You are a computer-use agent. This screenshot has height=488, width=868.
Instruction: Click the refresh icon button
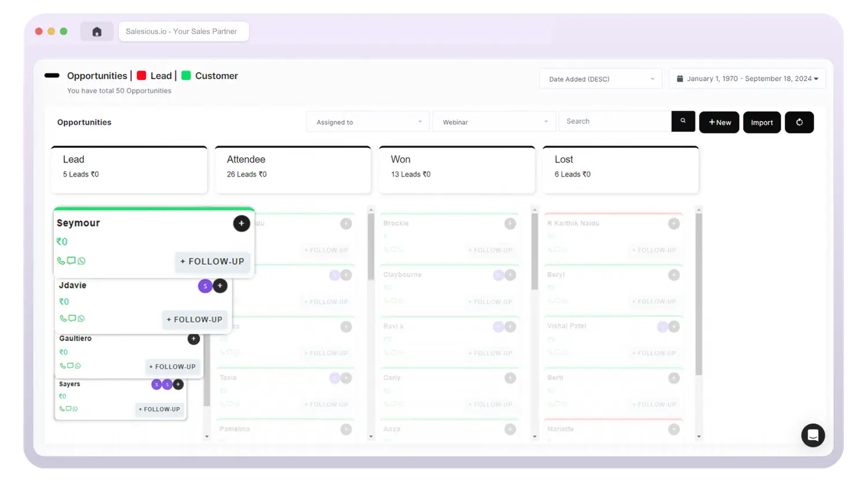coord(799,123)
